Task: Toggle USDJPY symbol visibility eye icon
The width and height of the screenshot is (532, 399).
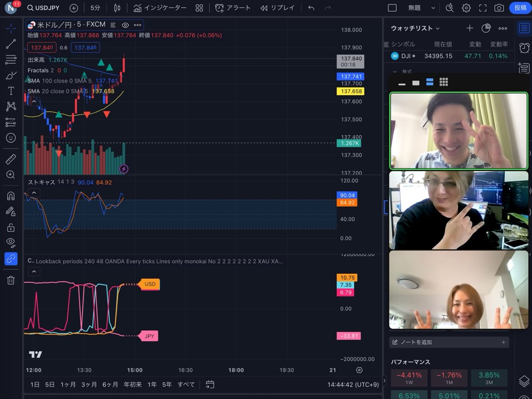Action: point(125,25)
